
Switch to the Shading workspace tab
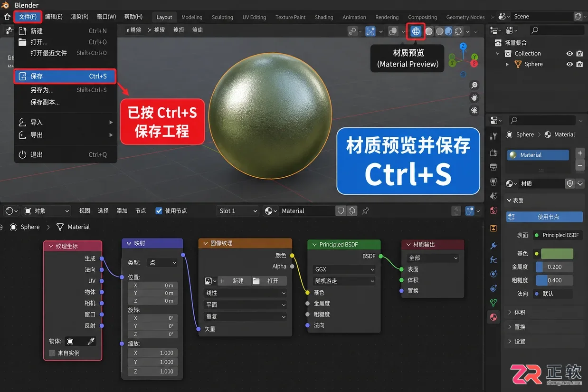tap(324, 17)
